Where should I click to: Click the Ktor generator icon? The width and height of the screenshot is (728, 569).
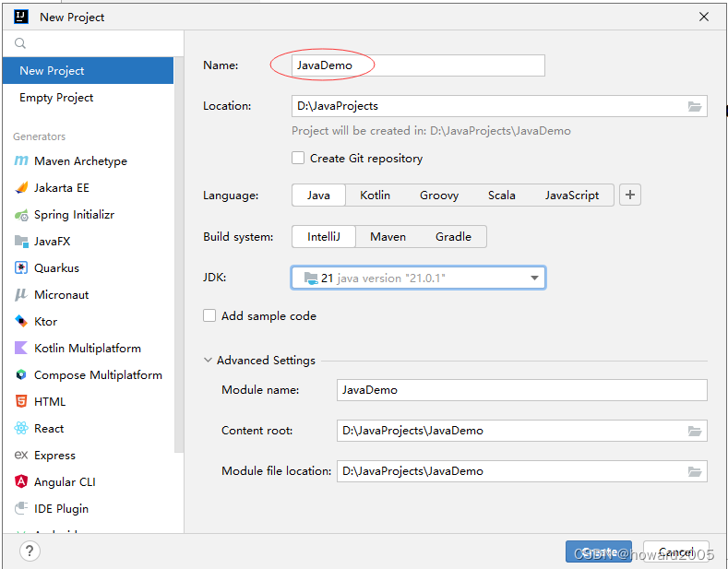(x=21, y=321)
